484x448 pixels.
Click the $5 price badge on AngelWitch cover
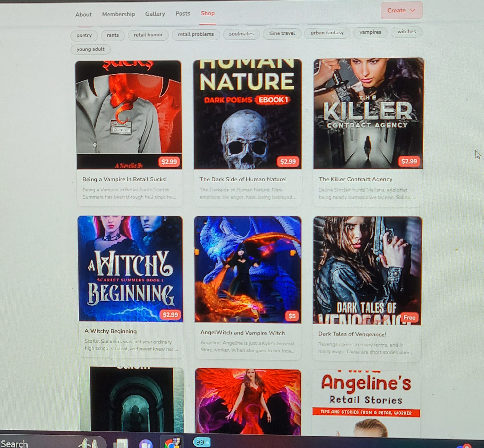pyautogui.click(x=292, y=316)
